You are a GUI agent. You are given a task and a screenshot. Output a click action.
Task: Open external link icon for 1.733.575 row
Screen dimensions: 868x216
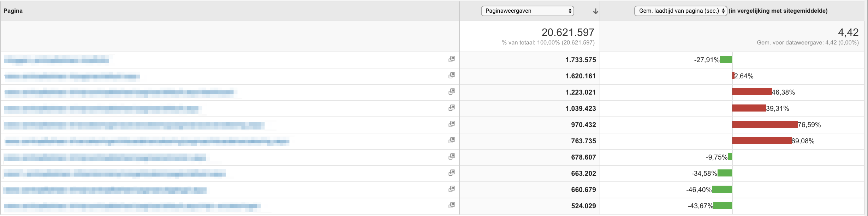click(x=452, y=59)
